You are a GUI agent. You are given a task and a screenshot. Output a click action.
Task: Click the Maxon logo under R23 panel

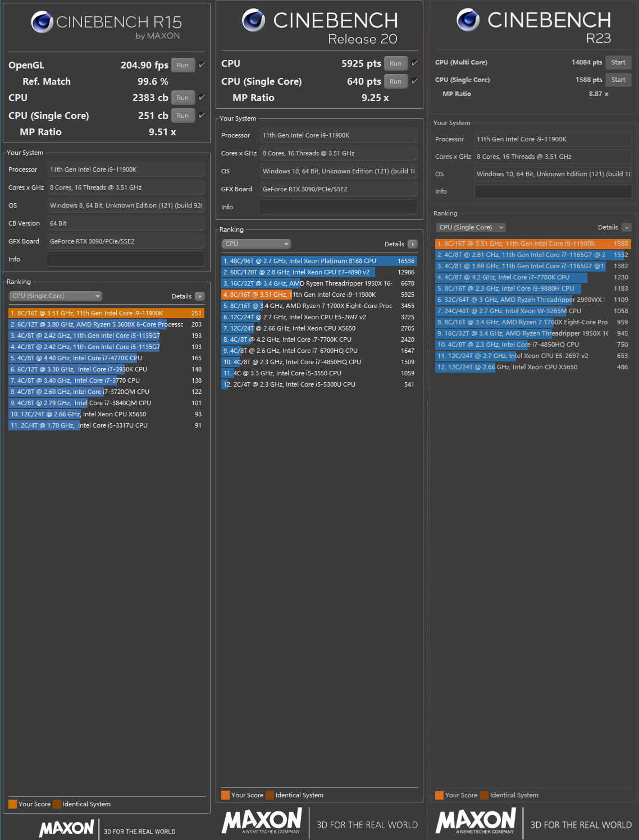point(476,821)
